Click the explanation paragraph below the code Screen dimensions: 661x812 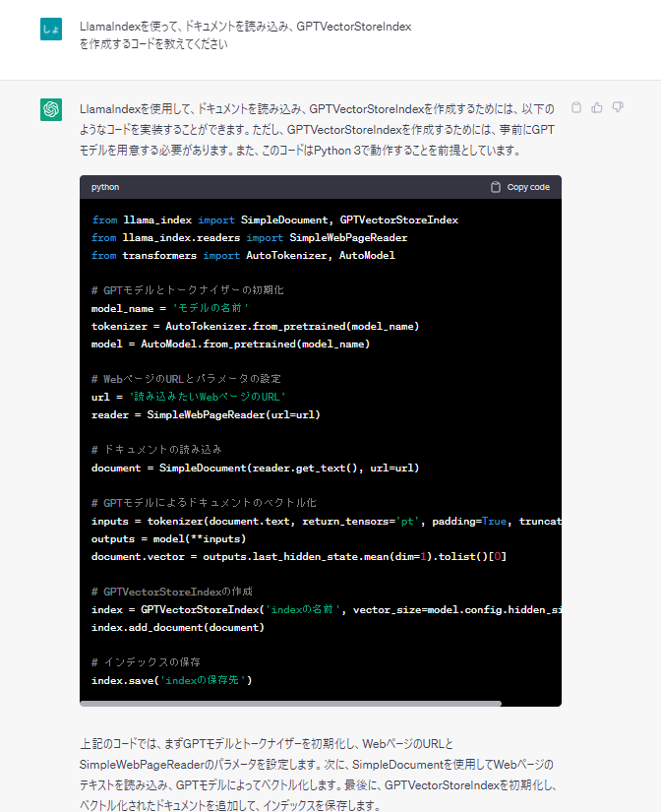pyautogui.click(x=317, y=775)
